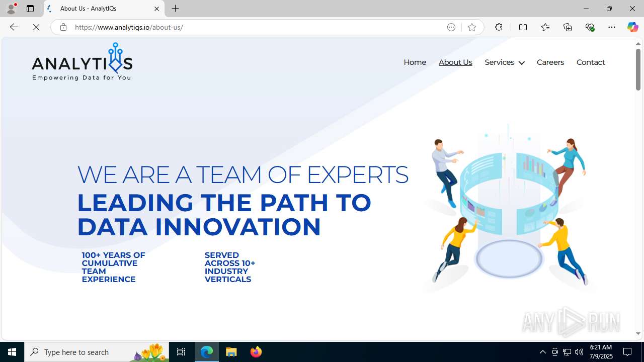Click the 'LEADING THE PATH TO DATA INNOVATION' heading
644x362 pixels.
point(224,214)
